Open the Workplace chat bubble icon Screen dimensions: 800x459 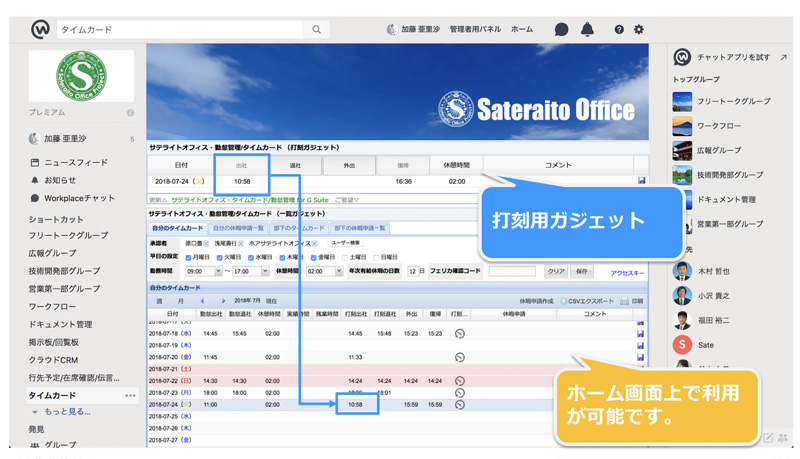[561, 30]
